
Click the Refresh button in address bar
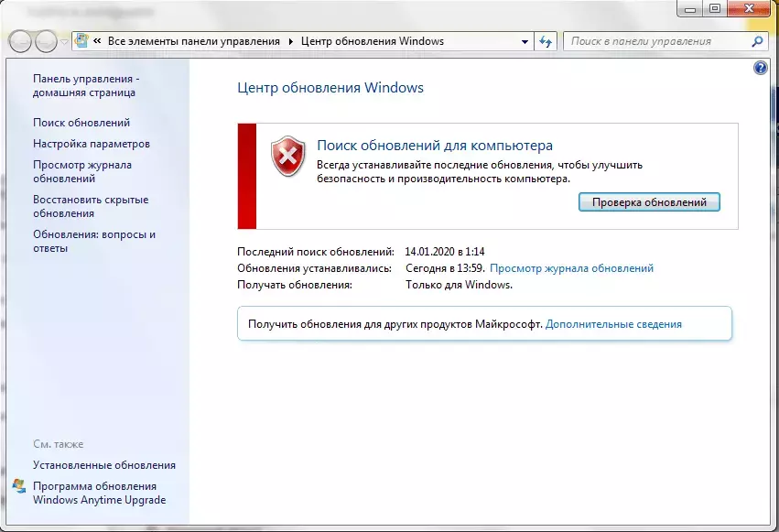[546, 42]
